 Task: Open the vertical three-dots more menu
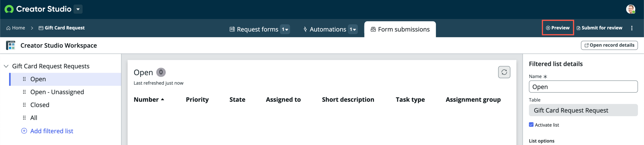(632, 28)
